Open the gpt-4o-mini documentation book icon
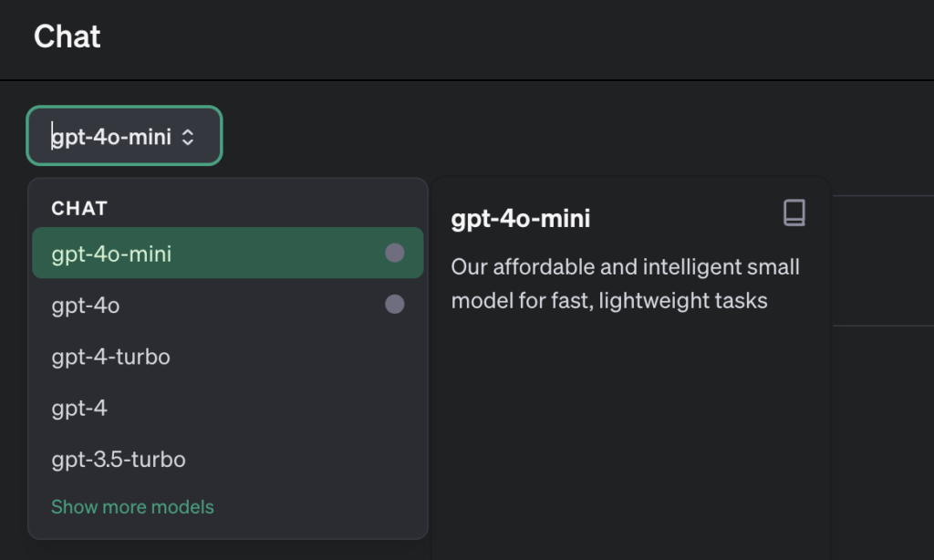This screenshot has width=934, height=560. [x=794, y=213]
